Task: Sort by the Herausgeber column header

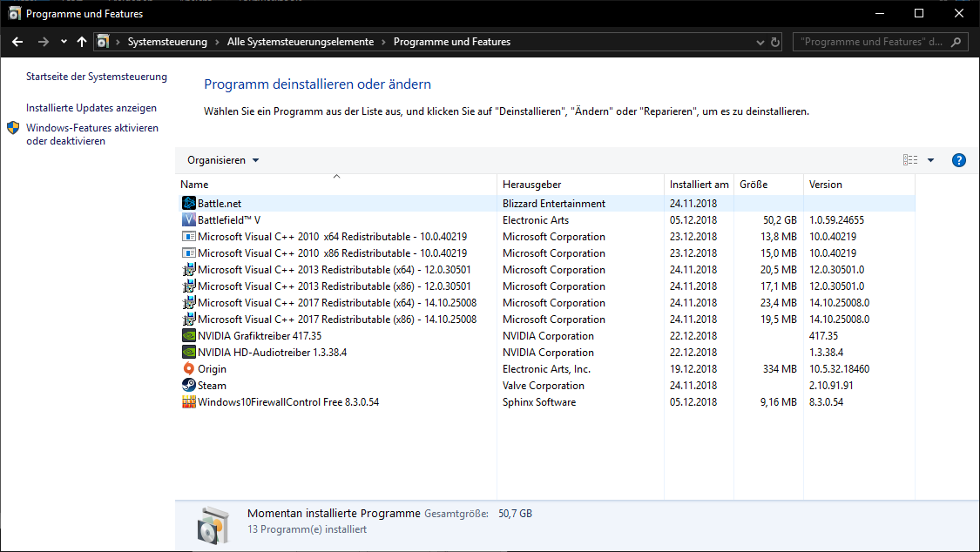Action: coord(581,185)
